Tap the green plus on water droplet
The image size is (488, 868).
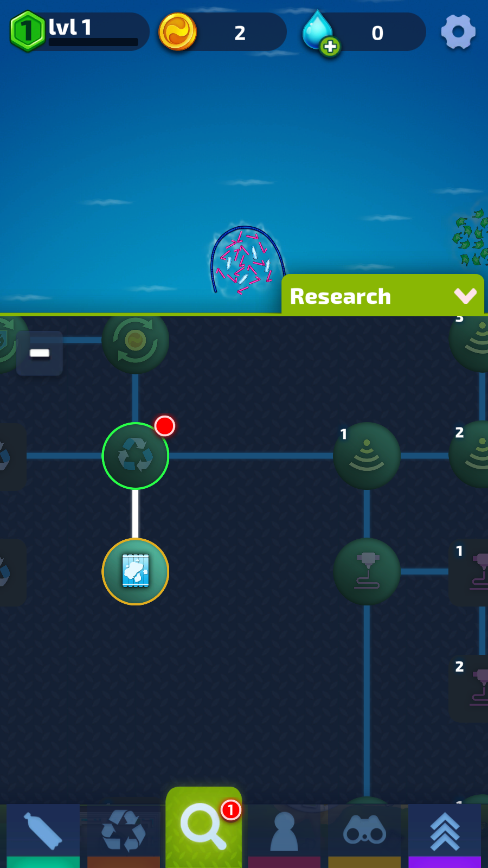pyautogui.click(x=330, y=47)
